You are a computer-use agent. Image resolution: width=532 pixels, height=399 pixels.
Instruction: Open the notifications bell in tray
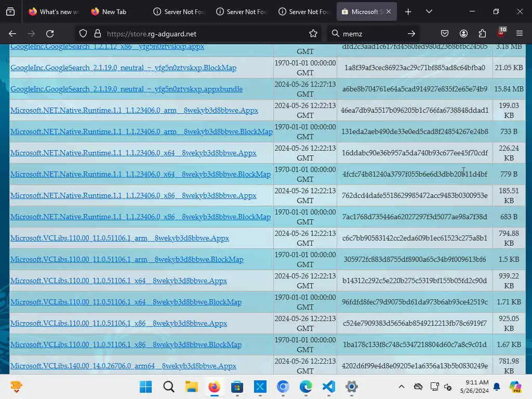click(x=497, y=387)
